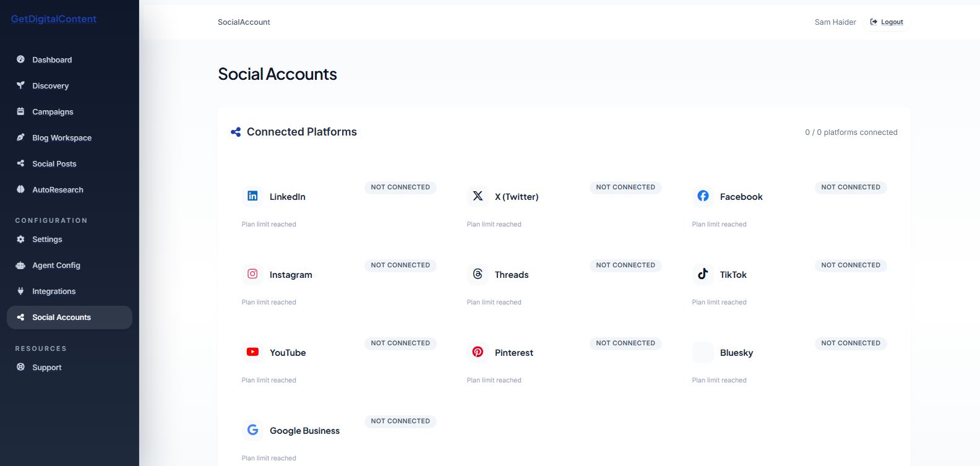Screen dimensions: 980x466
Task: Click the Agent Config robot icon
Action: pos(20,265)
